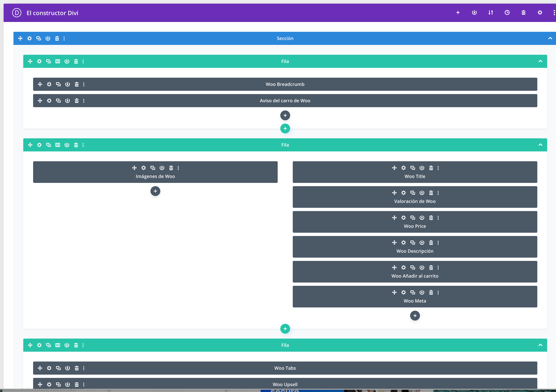The width and height of the screenshot is (556, 392).
Task: Delete Woo Meta module
Action: coord(431,292)
